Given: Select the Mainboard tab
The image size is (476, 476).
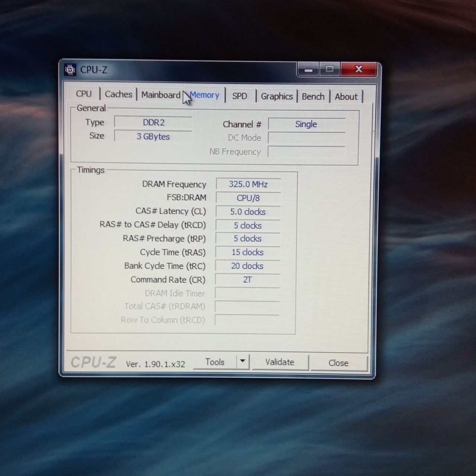Looking at the screenshot, I should click(x=161, y=95).
